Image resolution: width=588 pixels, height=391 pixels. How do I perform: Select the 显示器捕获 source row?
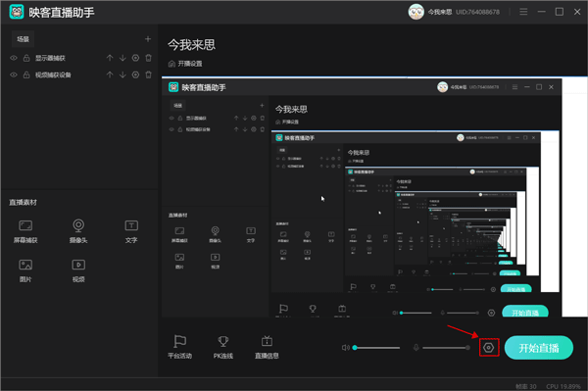80,58
